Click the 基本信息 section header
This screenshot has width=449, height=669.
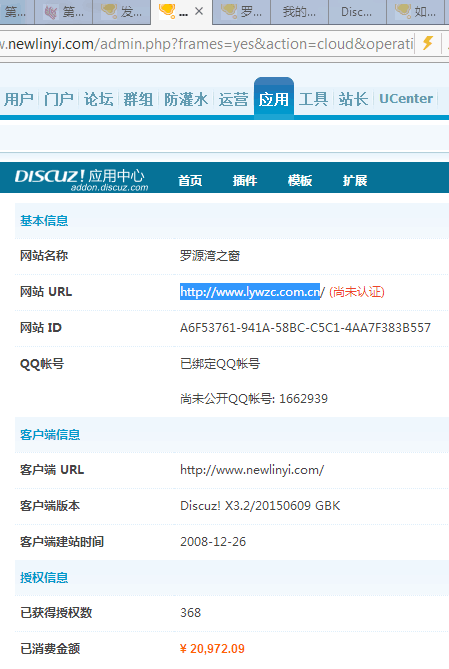[44, 221]
